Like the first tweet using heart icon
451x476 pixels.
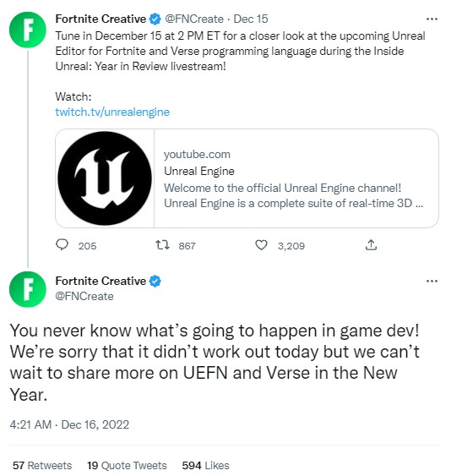click(x=261, y=245)
